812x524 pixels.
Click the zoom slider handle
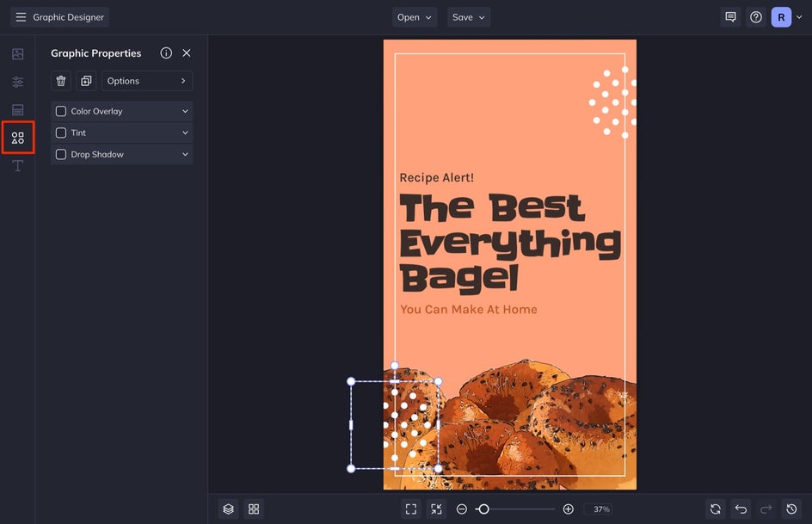coord(483,509)
